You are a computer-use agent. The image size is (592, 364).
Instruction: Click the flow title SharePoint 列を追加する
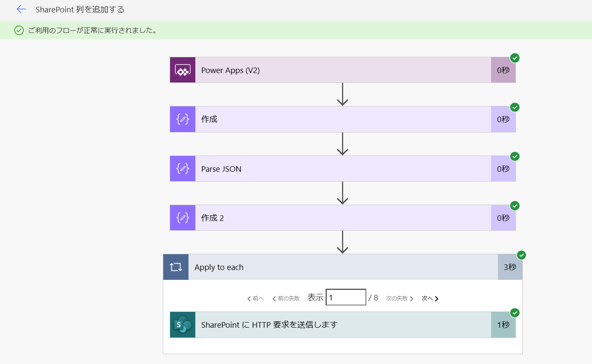[80, 9]
